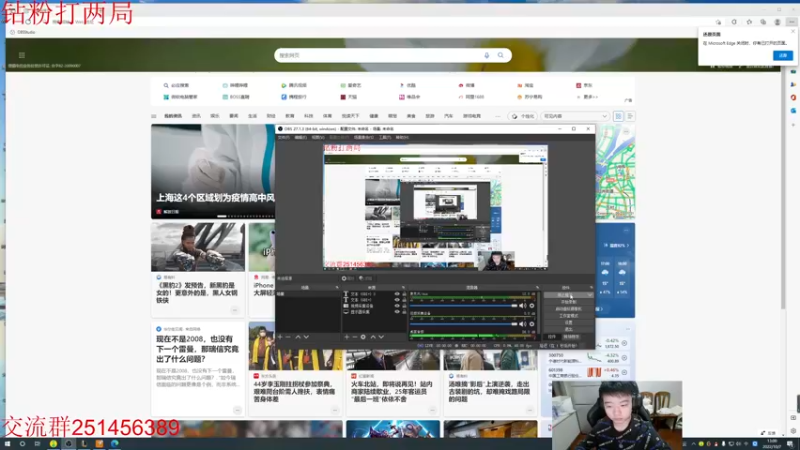The height and width of the screenshot is (450, 800).
Task: Select the video capture device source row
Action: pos(374,306)
